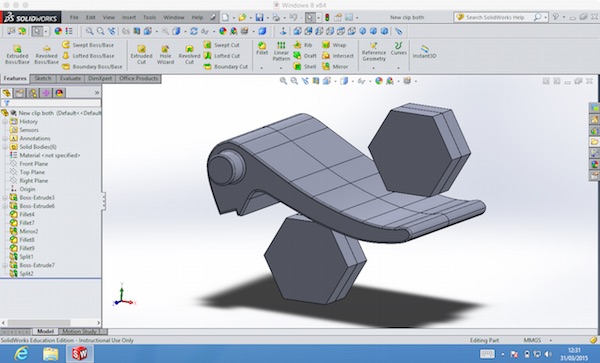
Task: Switch to the Sketch tab
Action: pyautogui.click(x=43, y=78)
